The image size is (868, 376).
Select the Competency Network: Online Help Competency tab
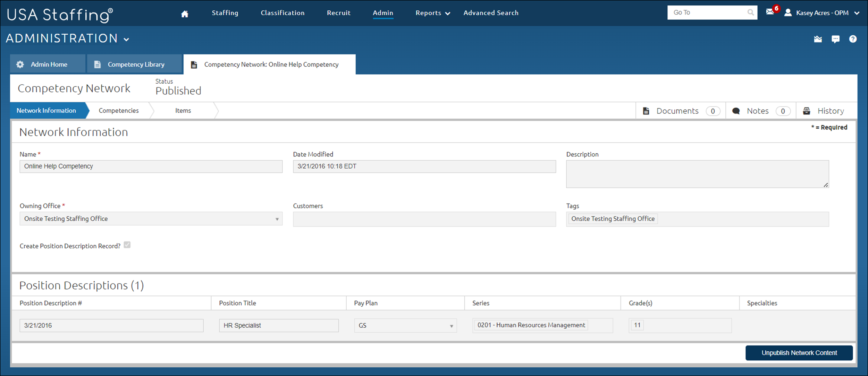pos(269,64)
